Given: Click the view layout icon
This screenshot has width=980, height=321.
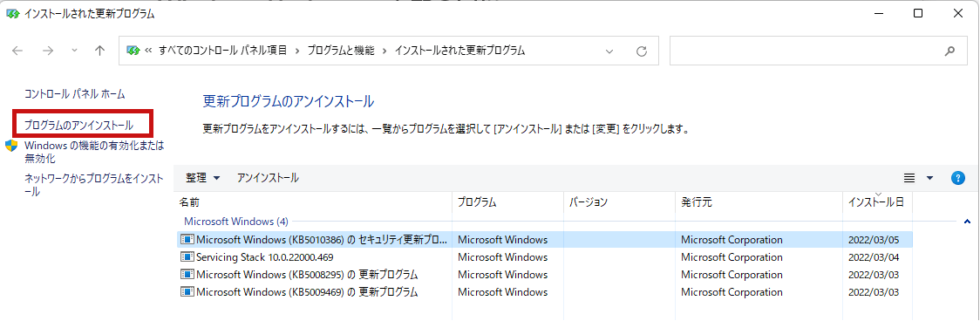Looking at the screenshot, I should coord(909,178).
